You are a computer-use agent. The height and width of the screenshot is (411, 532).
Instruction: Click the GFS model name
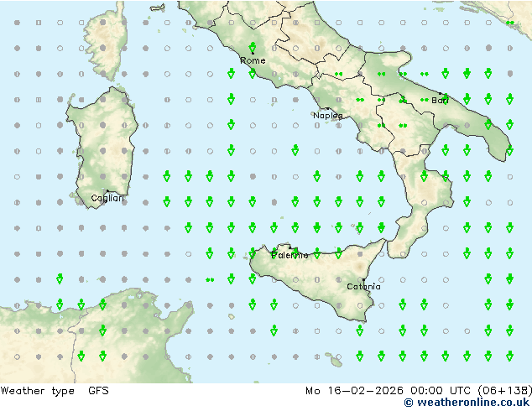98,391
